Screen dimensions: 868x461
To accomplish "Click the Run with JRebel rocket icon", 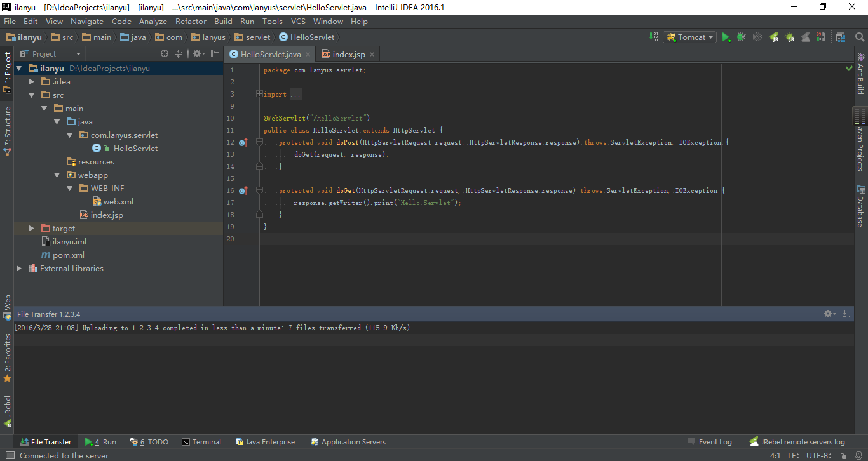I will click(773, 37).
